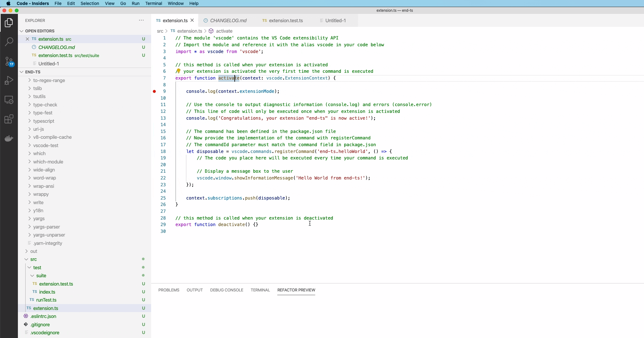Open the Docker view in activity bar

pyautogui.click(x=9, y=138)
